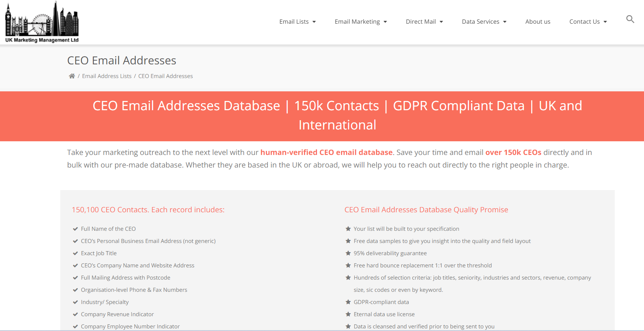The width and height of the screenshot is (644, 331).
Task: Click UK Marketing Management Ltd logo
Action: point(42,22)
